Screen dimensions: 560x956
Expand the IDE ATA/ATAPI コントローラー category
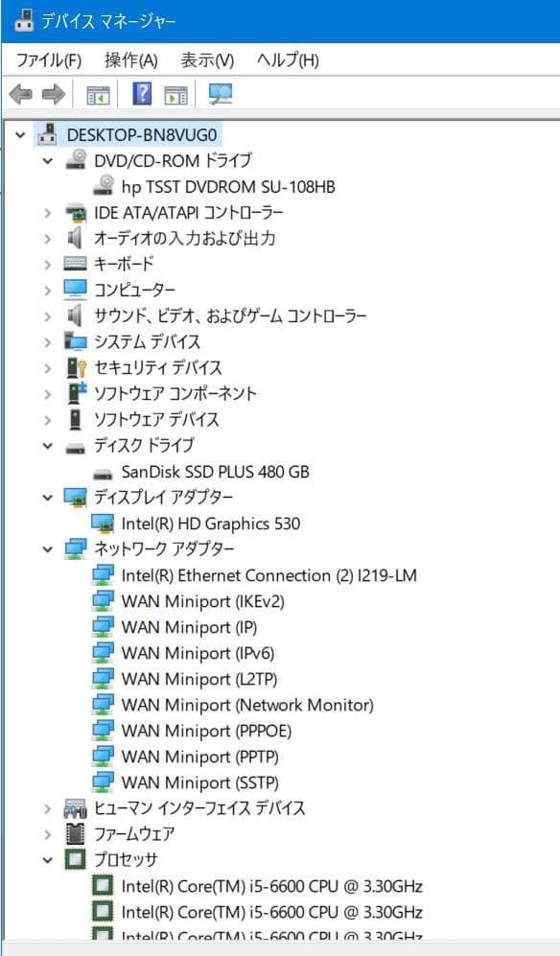point(48,213)
